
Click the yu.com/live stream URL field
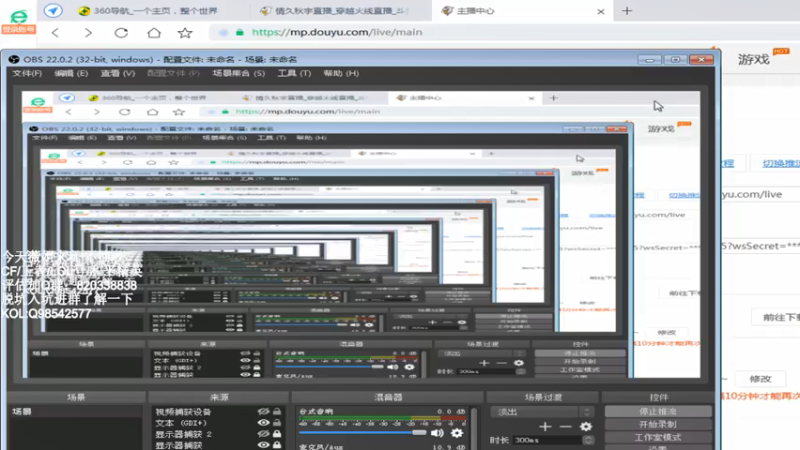click(760, 194)
